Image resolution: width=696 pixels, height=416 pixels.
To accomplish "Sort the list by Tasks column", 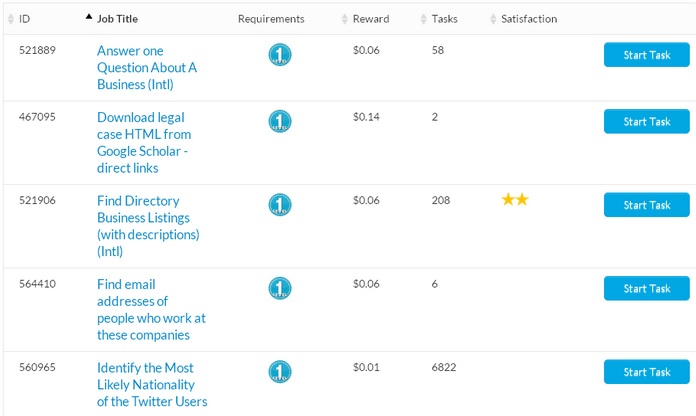I will (446, 19).
